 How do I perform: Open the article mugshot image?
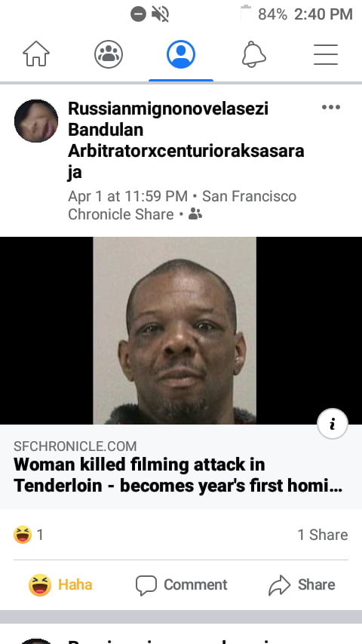point(175,330)
